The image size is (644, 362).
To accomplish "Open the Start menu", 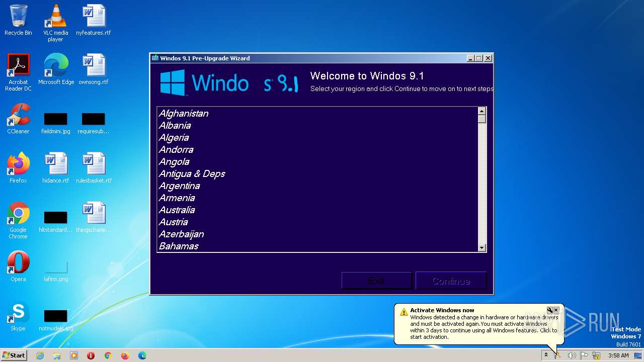I will coord(14,355).
